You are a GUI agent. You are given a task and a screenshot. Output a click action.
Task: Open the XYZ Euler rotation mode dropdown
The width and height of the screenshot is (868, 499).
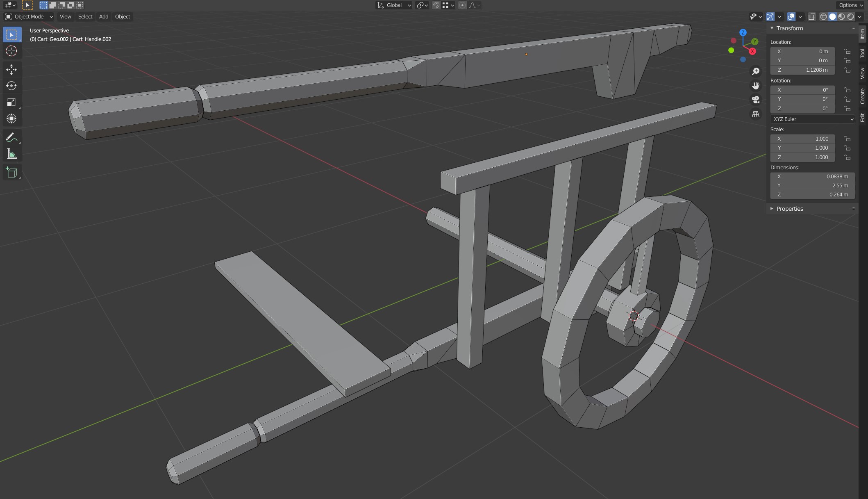click(x=813, y=119)
